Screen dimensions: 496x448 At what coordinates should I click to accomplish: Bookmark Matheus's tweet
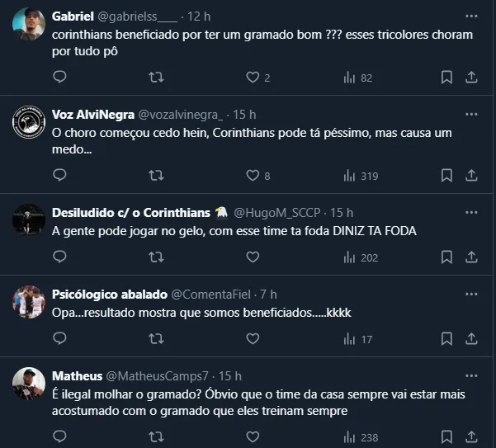click(x=446, y=437)
